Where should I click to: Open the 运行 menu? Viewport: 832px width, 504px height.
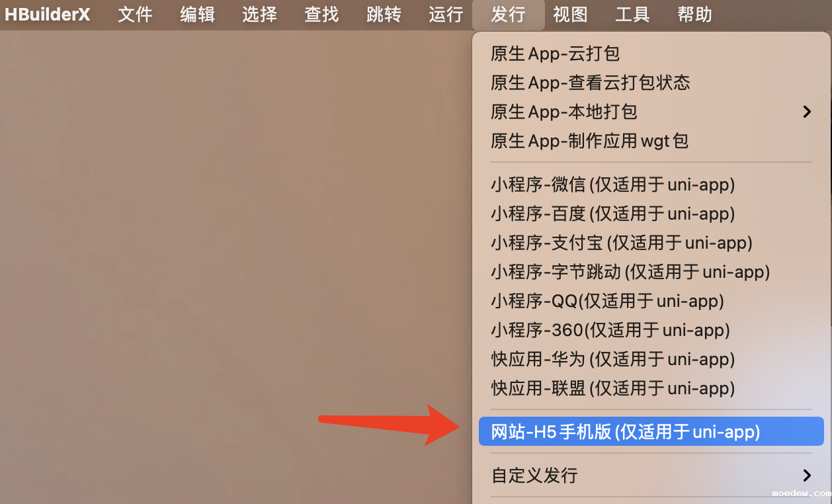(446, 14)
